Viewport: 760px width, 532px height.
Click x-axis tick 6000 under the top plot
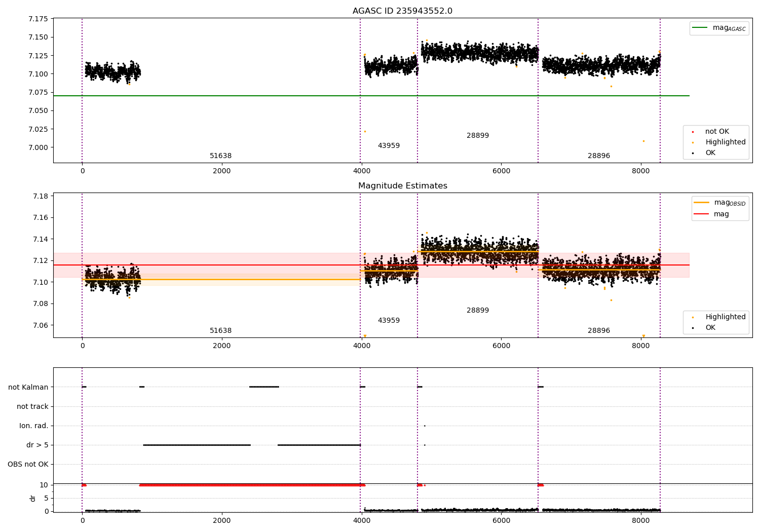click(x=501, y=171)
